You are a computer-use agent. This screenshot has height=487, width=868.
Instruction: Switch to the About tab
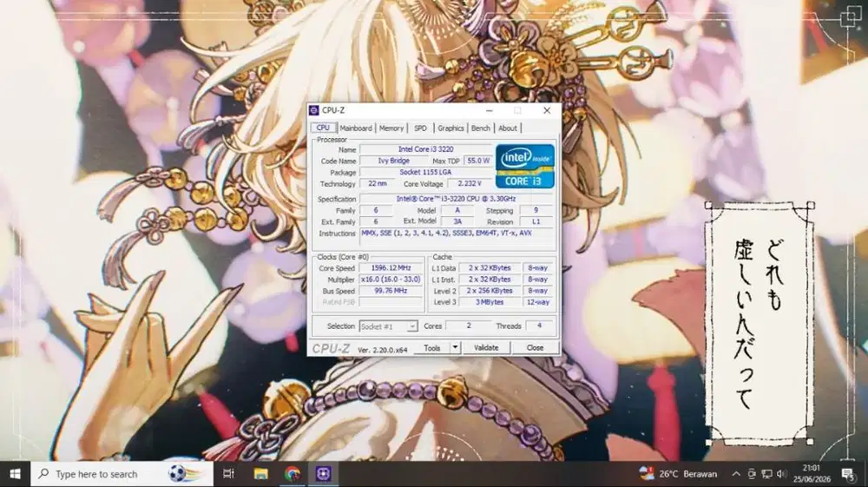click(508, 128)
